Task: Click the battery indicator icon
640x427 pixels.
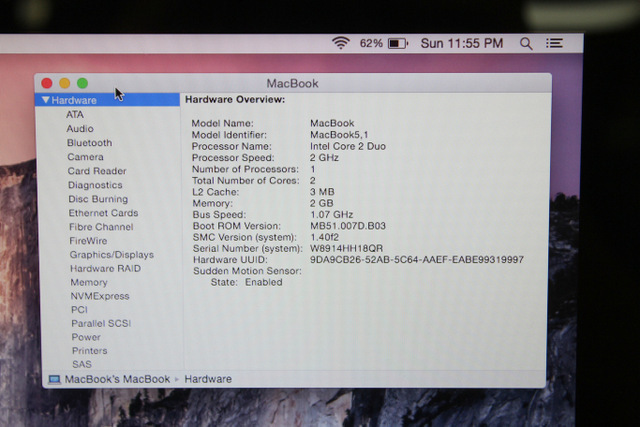Action: (x=398, y=44)
